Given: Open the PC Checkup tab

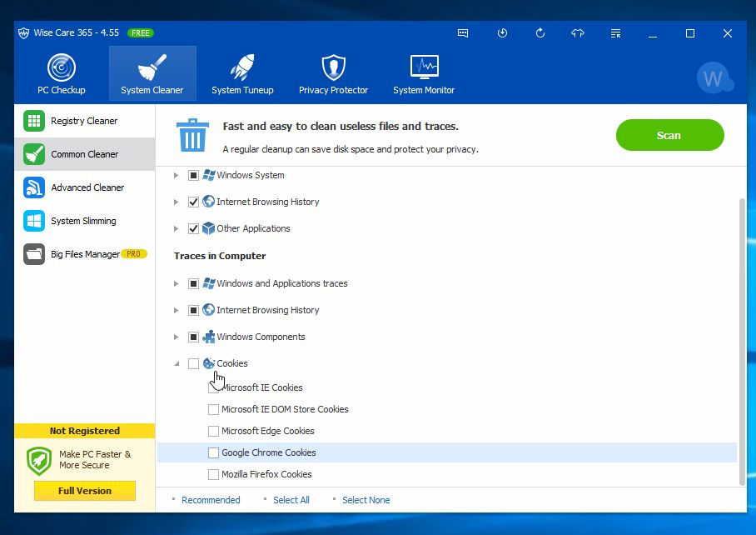Looking at the screenshot, I should [62, 74].
